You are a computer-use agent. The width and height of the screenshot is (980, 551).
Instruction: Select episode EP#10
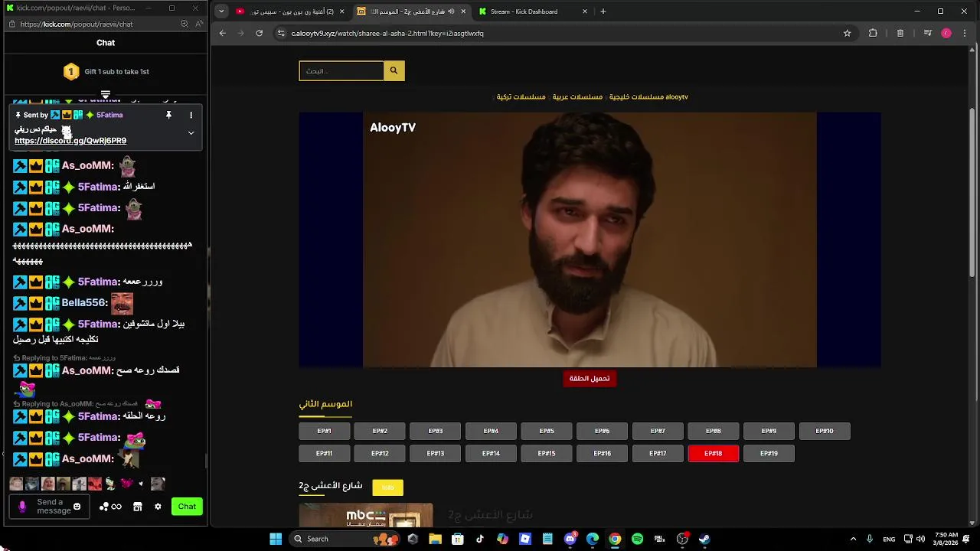[x=825, y=431]
